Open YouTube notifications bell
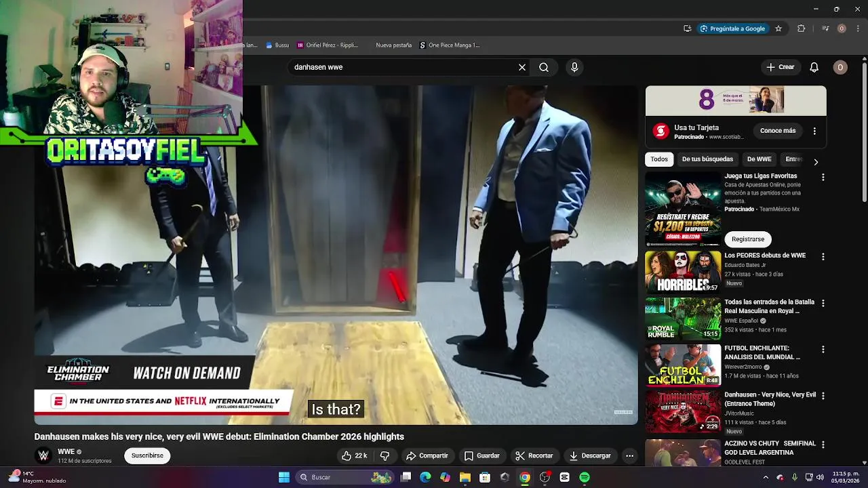This screenshot has width=868, height=488. click(x=814, y=67)
